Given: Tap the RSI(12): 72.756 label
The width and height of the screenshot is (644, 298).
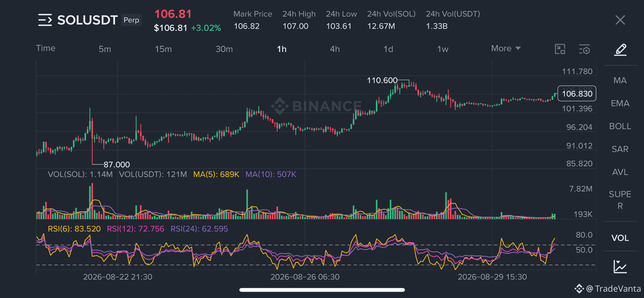Looking at the screenshot, I should pos(135,229).
